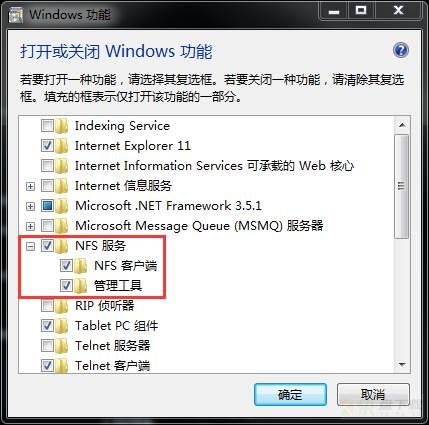Enable the RIP 侦听器 checkbox

click(47, 306)
